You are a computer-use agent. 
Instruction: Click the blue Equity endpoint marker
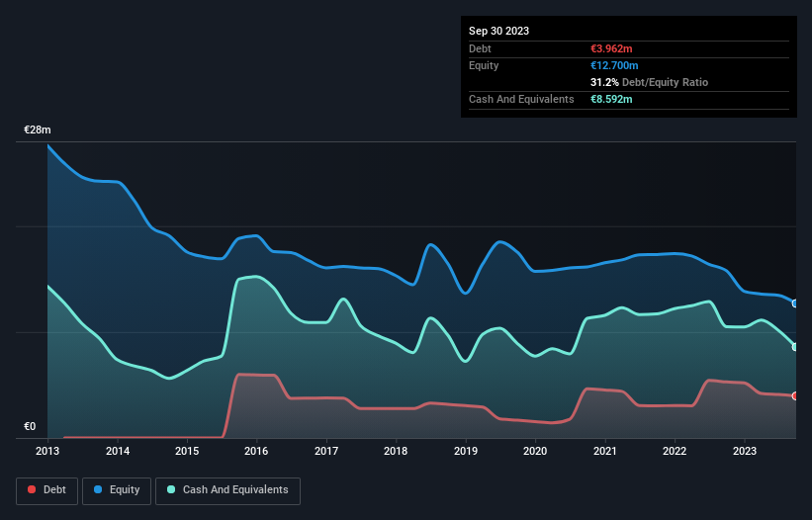(x=795, y=303)
